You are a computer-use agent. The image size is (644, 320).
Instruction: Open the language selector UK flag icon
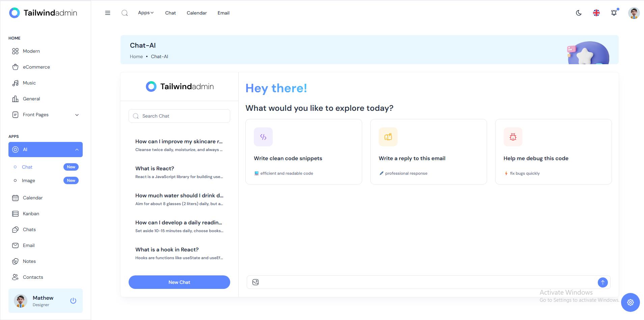point(596,13)
